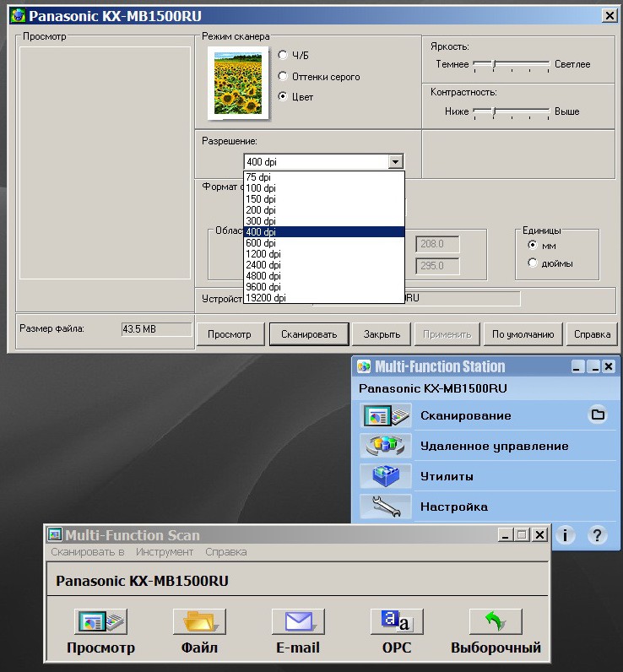Image resolution: width=623 pixels, height=672 pixels.
Task: Select 75 dpi in resolution list
Action: click(x=324, y=177)
